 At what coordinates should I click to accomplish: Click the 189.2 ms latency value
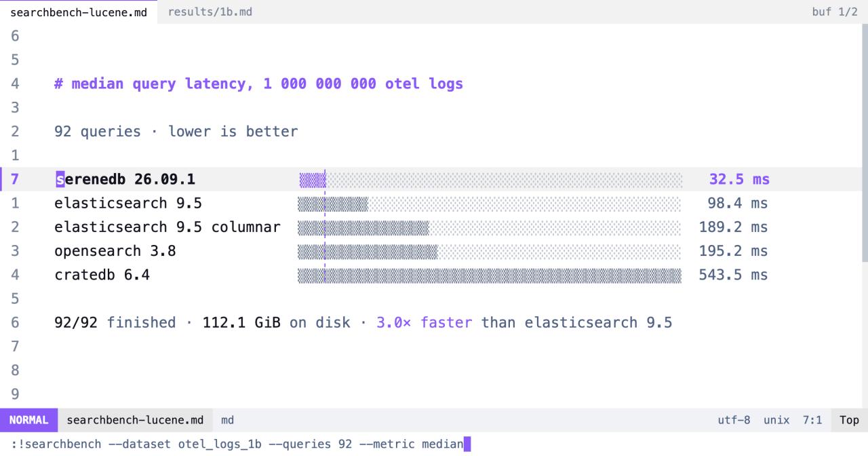[734, 227]
